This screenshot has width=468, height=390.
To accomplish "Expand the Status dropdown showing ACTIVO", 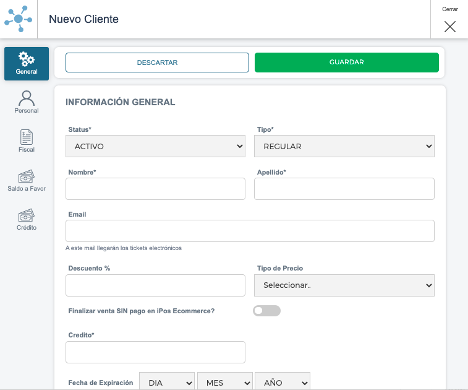I will (x=155, y=146).
